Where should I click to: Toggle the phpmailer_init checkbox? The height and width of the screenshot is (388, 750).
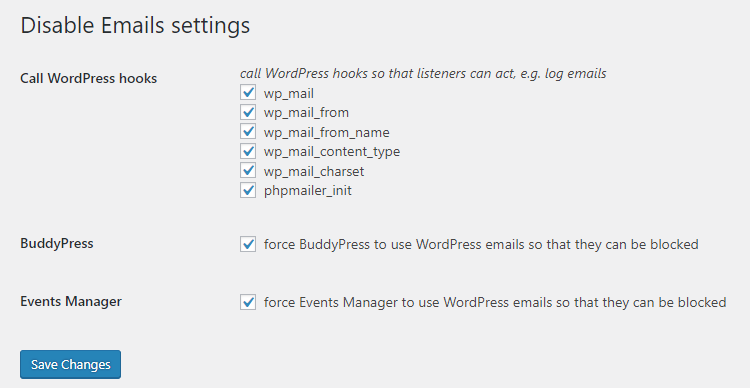click(x=248, y=190)
